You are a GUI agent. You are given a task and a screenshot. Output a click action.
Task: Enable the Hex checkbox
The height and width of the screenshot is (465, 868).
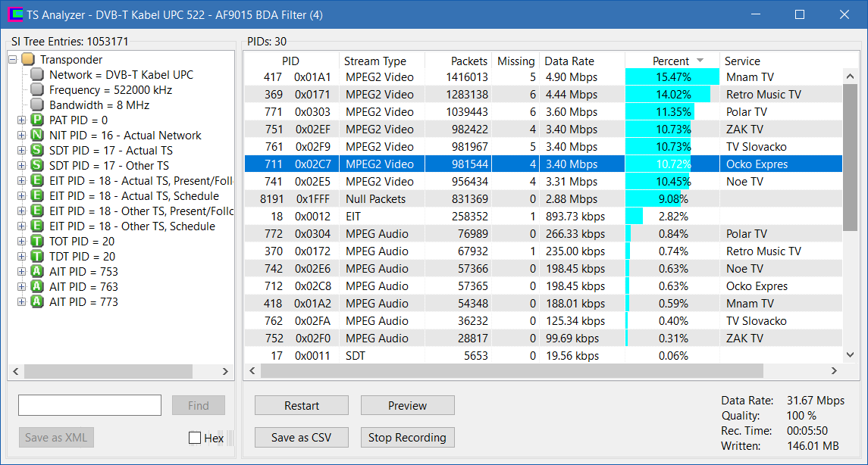(195, 438)
